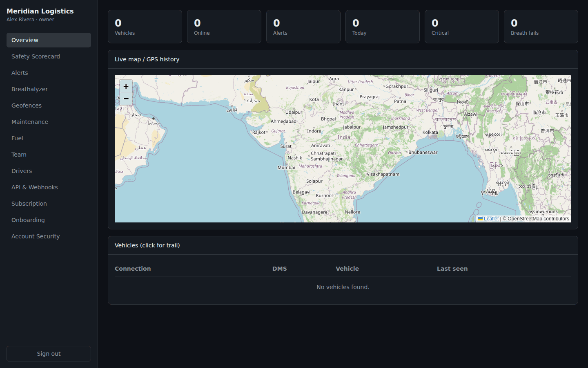Image resolution: width=588 pixels, height=368 pixels.
Task: Select the Alerts count card
Action: 303,27
